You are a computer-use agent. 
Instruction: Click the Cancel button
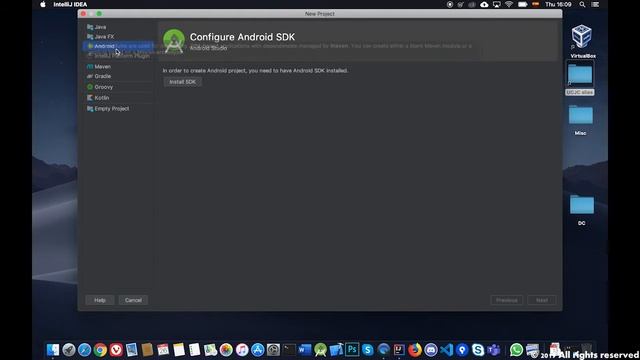[x=133, y=300]
